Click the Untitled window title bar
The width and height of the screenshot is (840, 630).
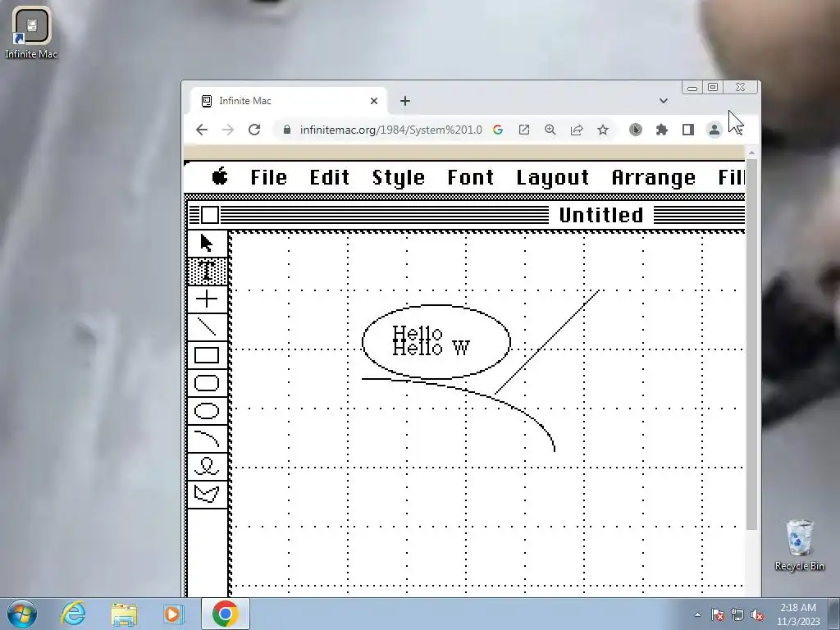tap(466, 215)
